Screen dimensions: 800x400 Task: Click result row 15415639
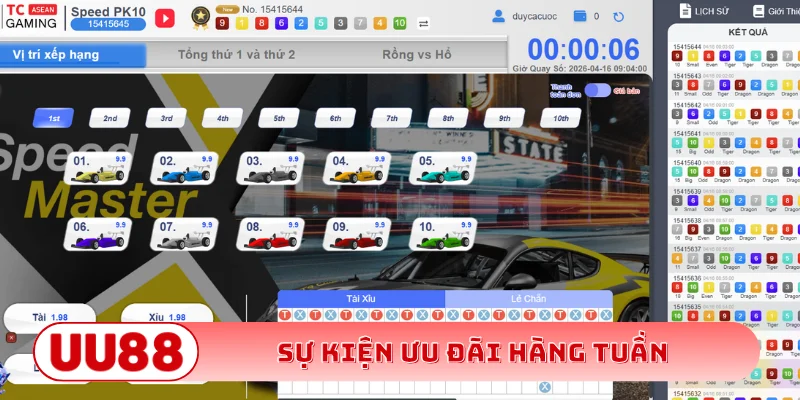pyautogui.click(x=735, y=200)
